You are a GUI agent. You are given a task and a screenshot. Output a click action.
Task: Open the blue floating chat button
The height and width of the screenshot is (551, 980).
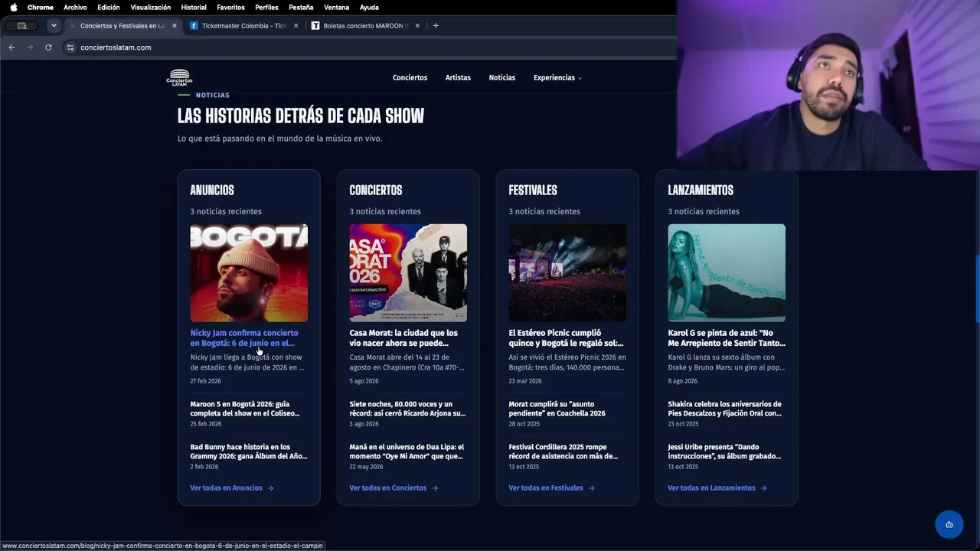[x=949, y=524]
